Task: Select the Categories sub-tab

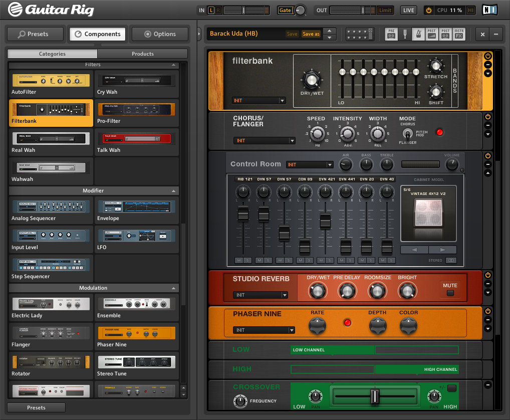Action: tap(53, 54)
